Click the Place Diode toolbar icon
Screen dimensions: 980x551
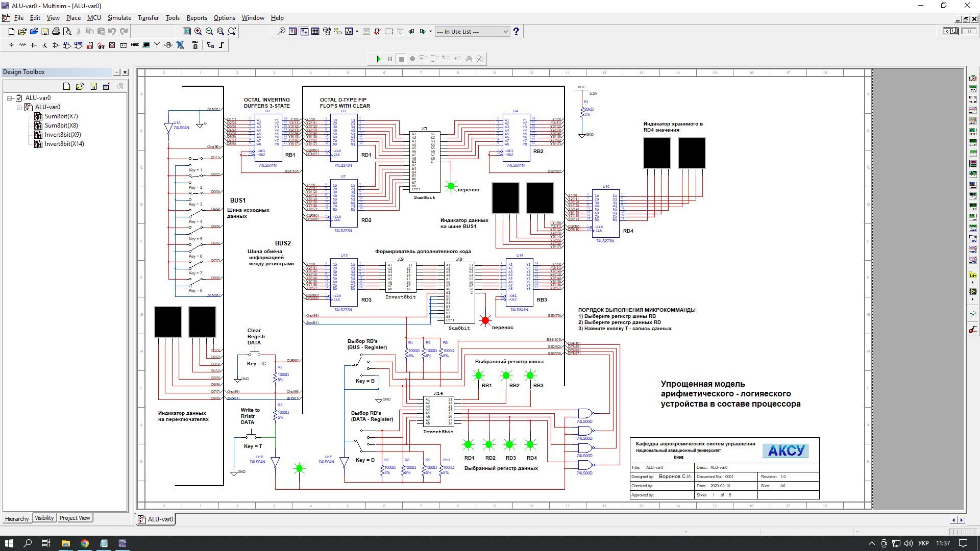34,45
